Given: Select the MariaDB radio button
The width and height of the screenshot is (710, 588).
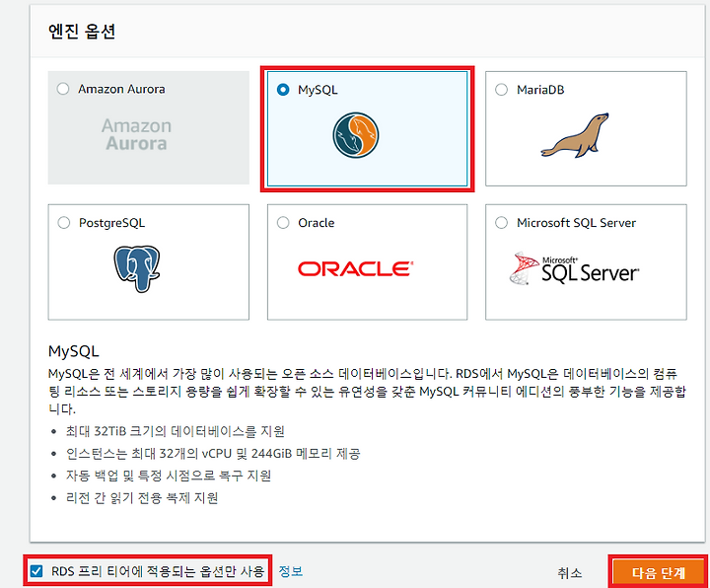Looking at the screenshot, I should 501,89.
